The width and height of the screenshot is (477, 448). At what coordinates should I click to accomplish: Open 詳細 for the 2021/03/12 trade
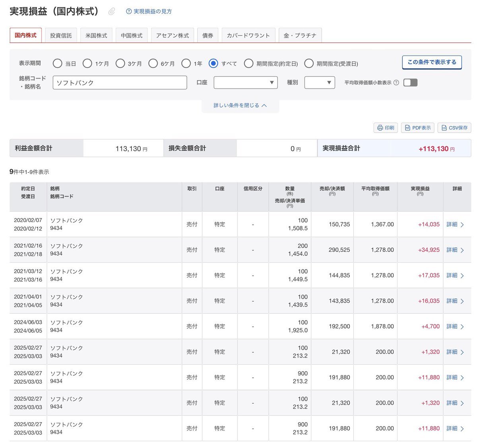455,275
